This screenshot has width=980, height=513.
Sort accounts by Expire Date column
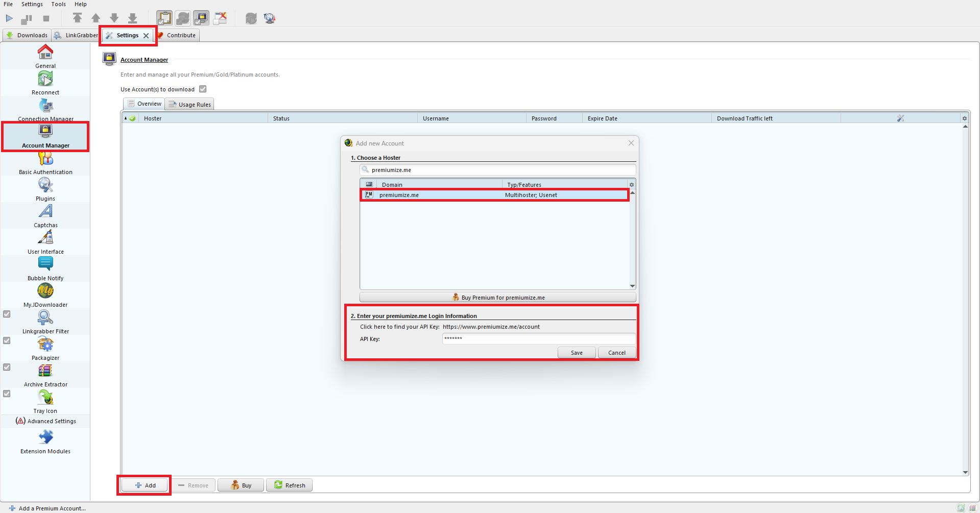(x=647, y=118)
